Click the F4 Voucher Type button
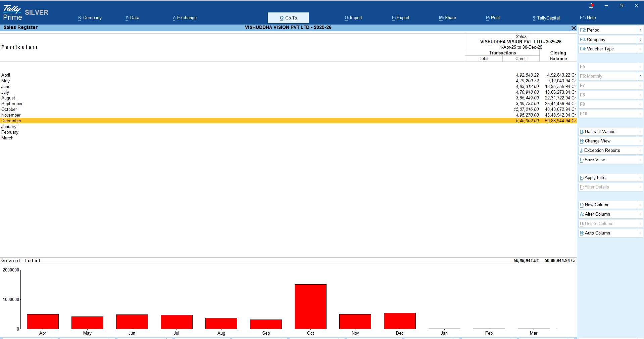Screen dimensions: 644x339 pyautogui.click(x=607, y=49)
